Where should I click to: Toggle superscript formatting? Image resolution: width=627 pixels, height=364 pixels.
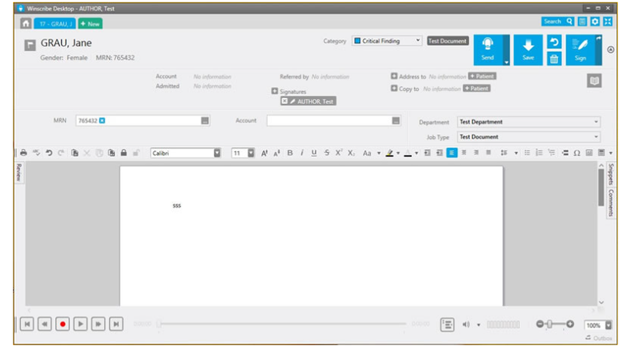tap(339, 153)
